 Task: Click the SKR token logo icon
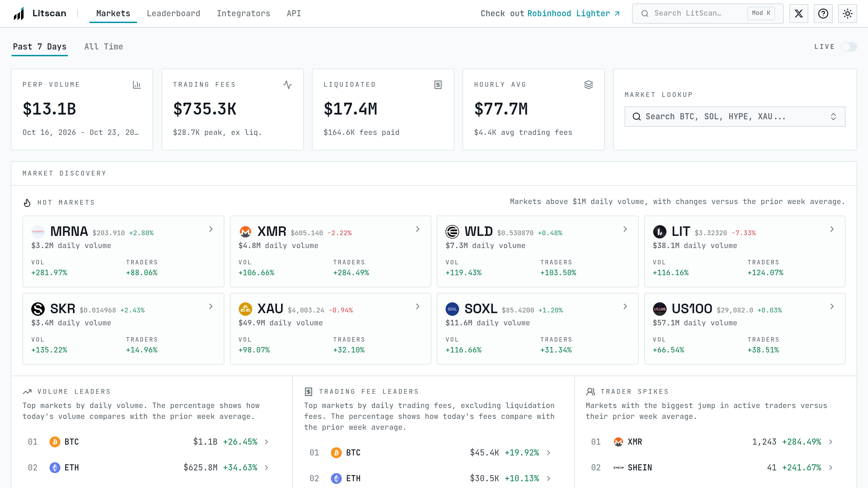point(38,309)
